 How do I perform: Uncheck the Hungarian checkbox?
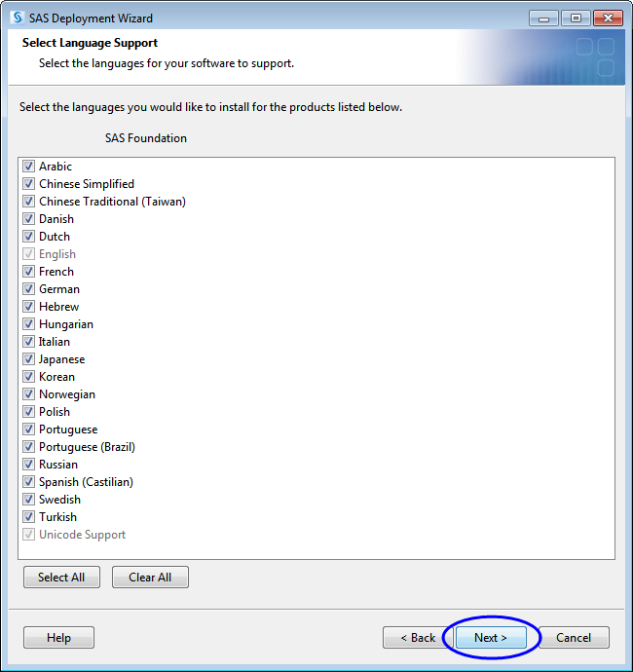pos(28,324)
